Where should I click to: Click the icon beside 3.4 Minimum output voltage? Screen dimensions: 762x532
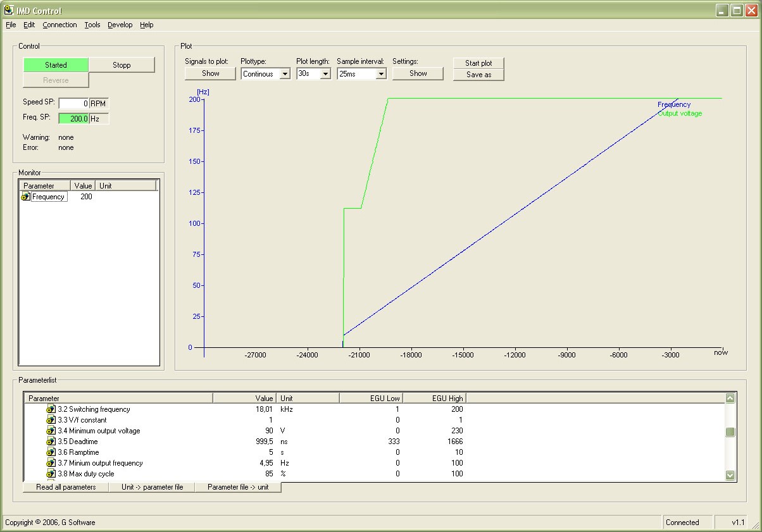point(51,431)
